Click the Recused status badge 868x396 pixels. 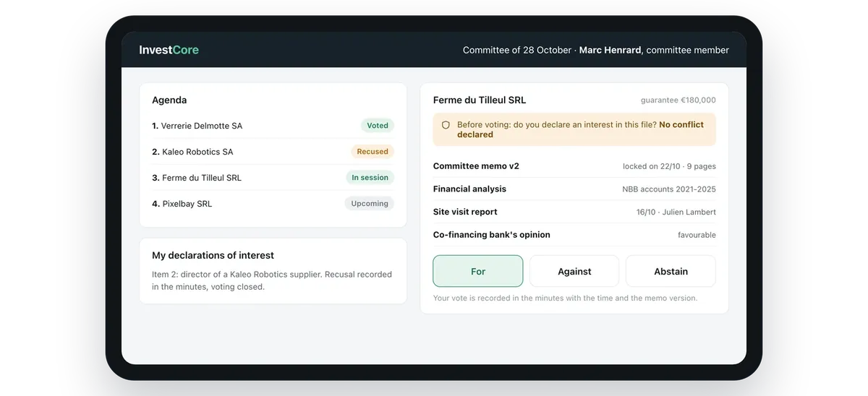(373, 152)
